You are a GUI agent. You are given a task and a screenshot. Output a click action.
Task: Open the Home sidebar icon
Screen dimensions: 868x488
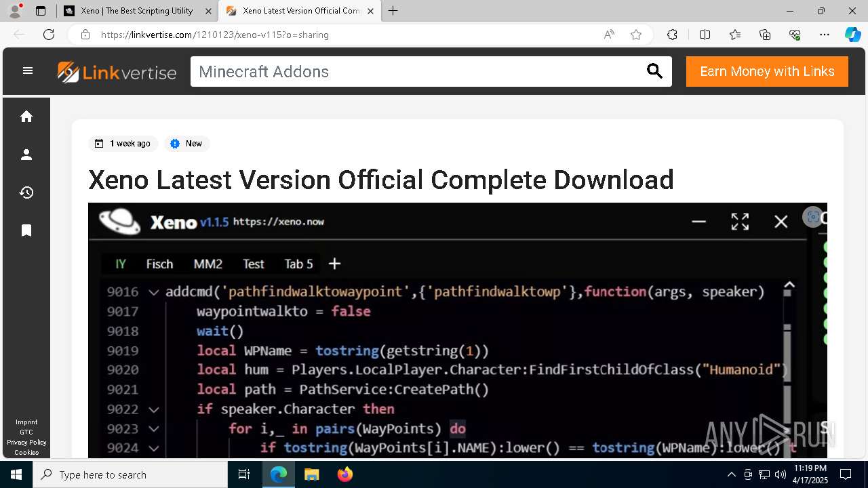[x=26, y=117]
